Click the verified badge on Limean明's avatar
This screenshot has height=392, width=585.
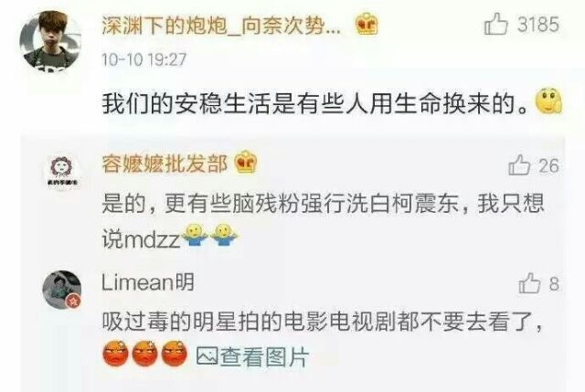coord(73,301)
